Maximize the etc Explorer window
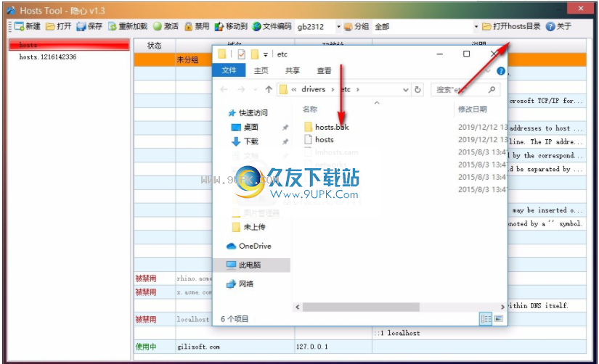The image size is (599, 364). pos(466,54)
